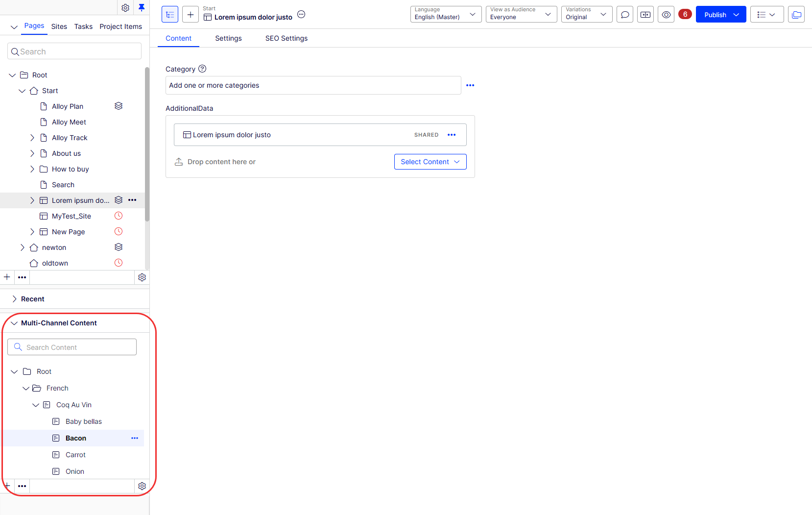
Task: Toggle the navigation tree view button
Action: [x=170, y=15]
